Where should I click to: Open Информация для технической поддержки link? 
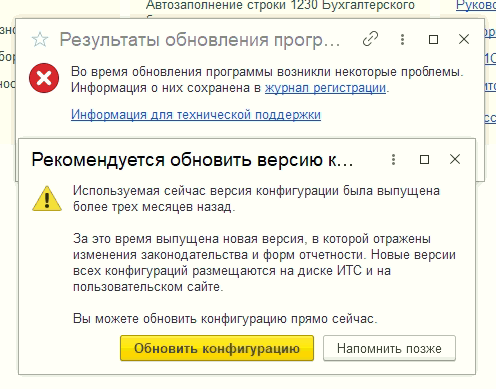tap(196, 115)
